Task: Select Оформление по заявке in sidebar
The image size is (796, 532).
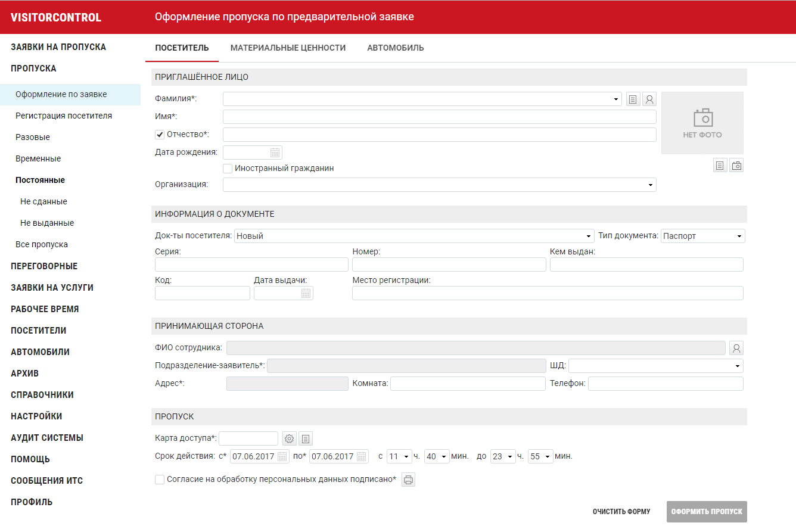Action: (70, 94)
